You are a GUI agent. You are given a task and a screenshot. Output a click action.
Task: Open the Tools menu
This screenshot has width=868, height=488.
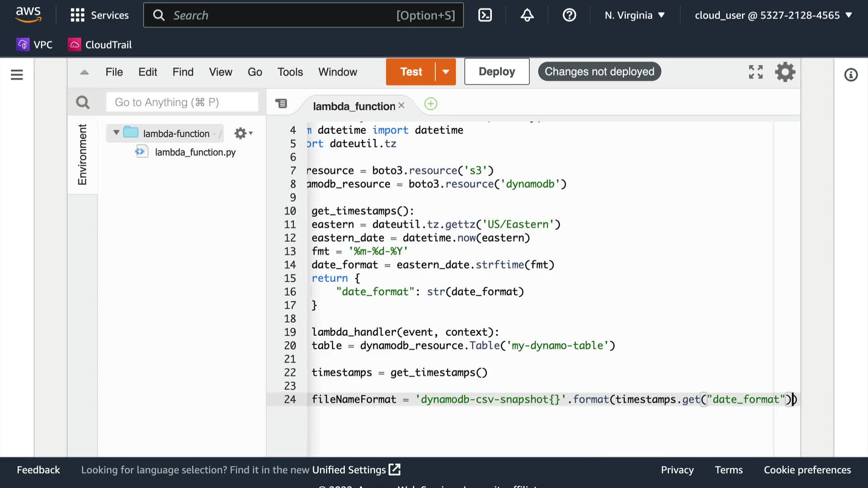(x=290, y=72)
